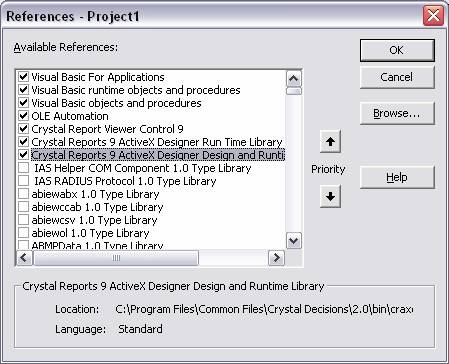Uncheck Crystal Report Viewer Control 9

pos(23,129)
